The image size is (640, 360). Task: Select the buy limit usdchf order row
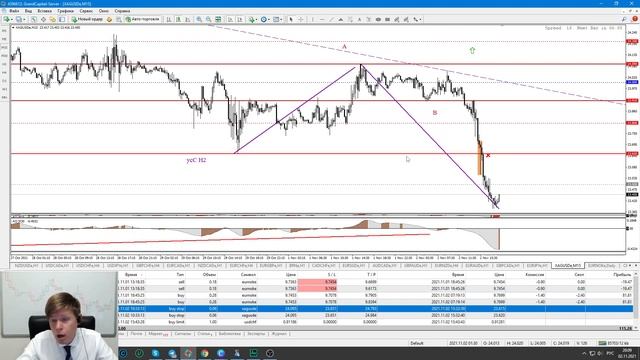[x=376, y=322]
